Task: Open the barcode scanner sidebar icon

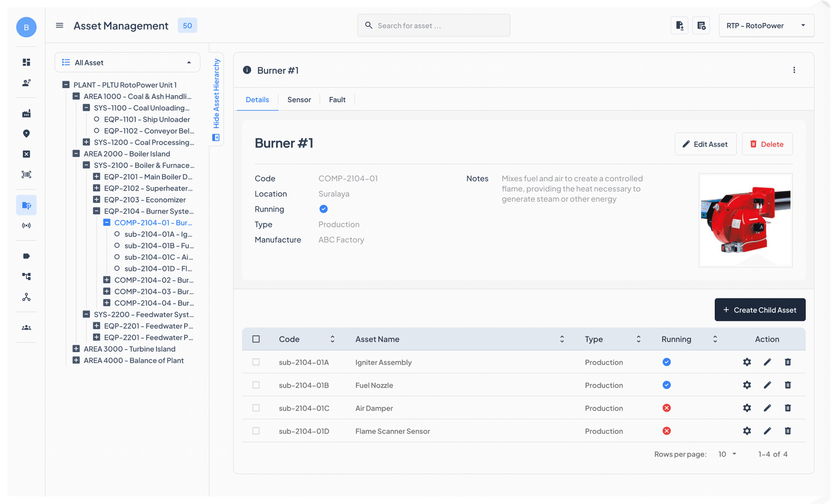Action: pyautogui.click(x=26, y=174)
